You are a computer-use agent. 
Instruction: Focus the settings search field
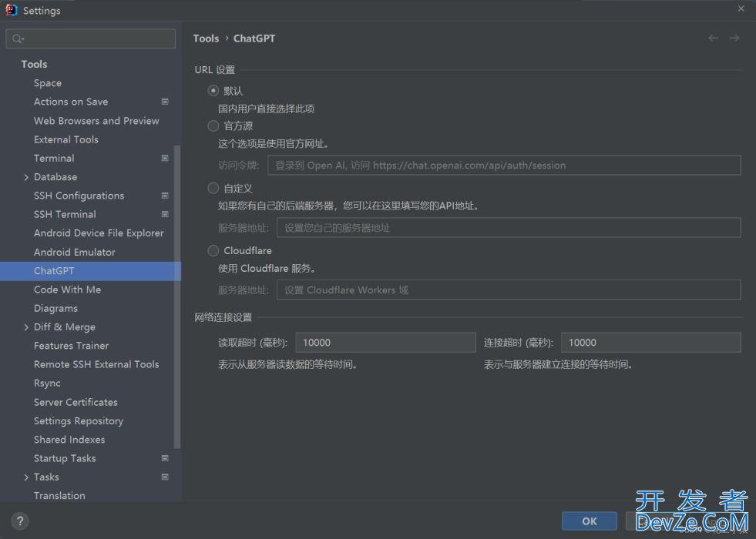click(91, 38)
